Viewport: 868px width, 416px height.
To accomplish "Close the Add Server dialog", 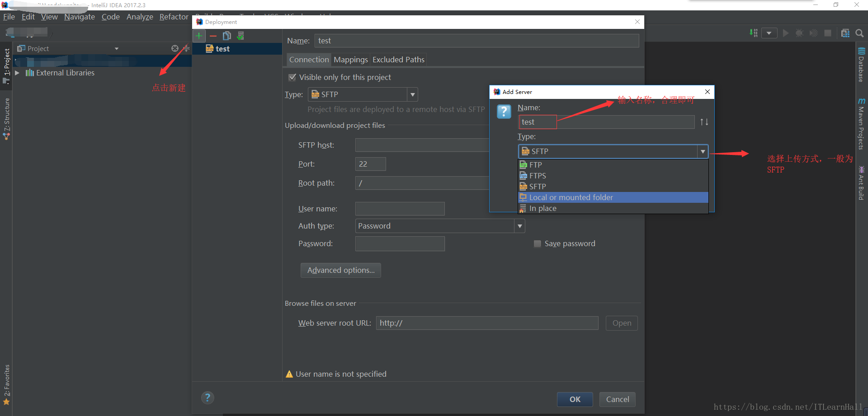I will pyautogui.click(x=708, y=92).
